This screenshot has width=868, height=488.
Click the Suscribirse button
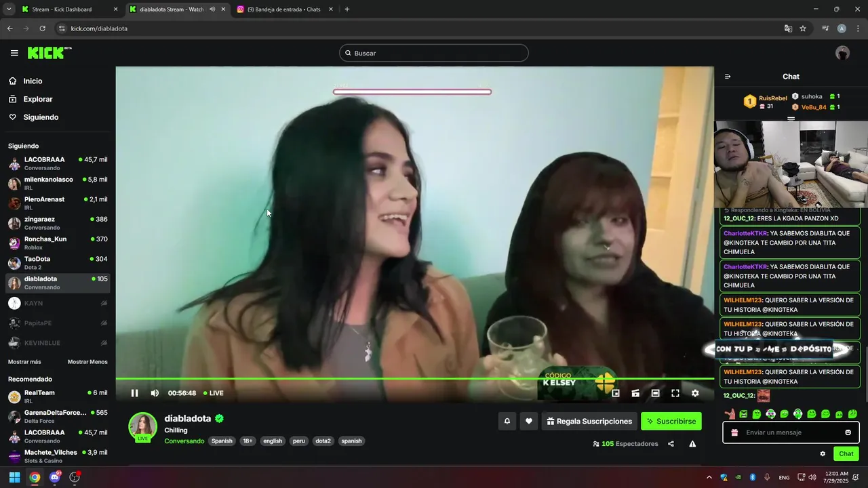[x=671, y=421]
